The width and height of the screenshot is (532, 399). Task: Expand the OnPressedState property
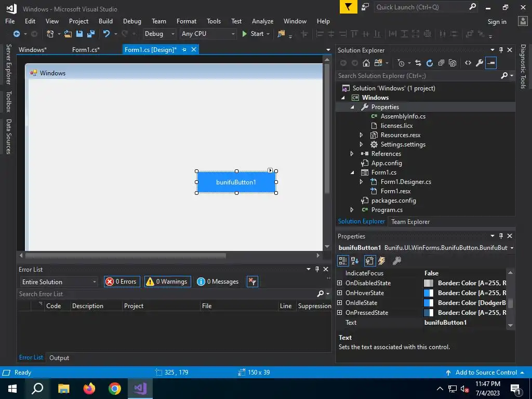339,312
